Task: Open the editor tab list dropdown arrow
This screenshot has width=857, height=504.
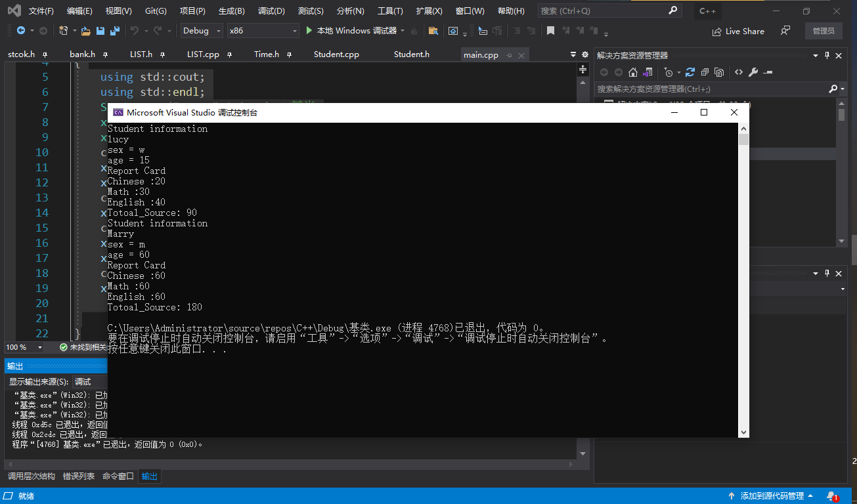Action: 573,55
